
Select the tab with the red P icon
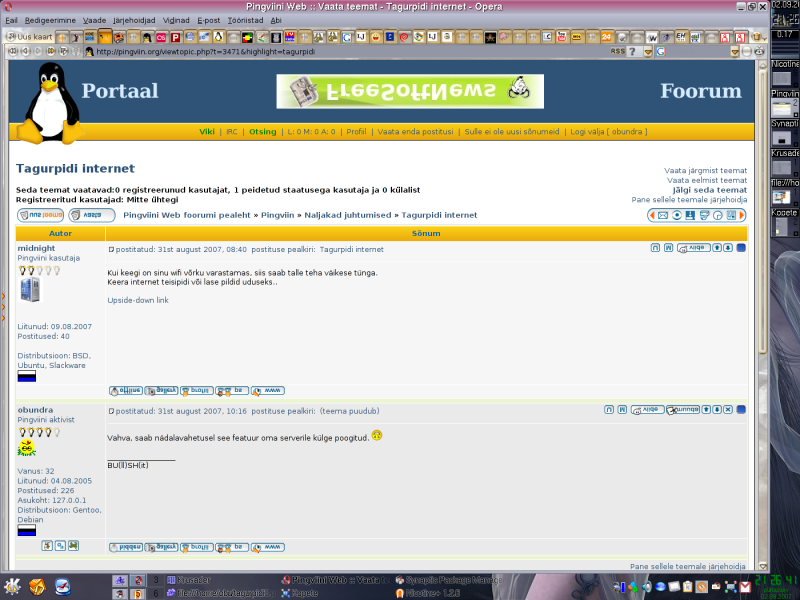pyautogui.click(x=176, y=37)
